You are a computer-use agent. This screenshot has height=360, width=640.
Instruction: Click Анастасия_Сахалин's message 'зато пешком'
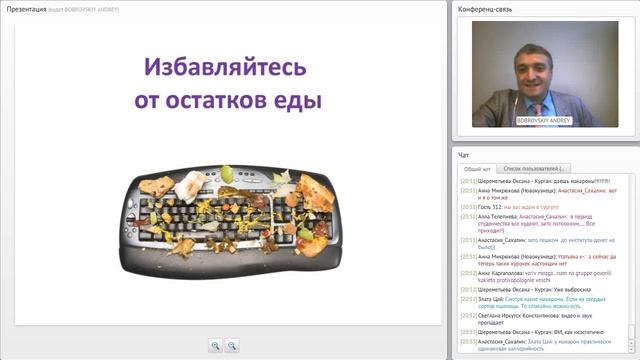[x=538, y=244]
